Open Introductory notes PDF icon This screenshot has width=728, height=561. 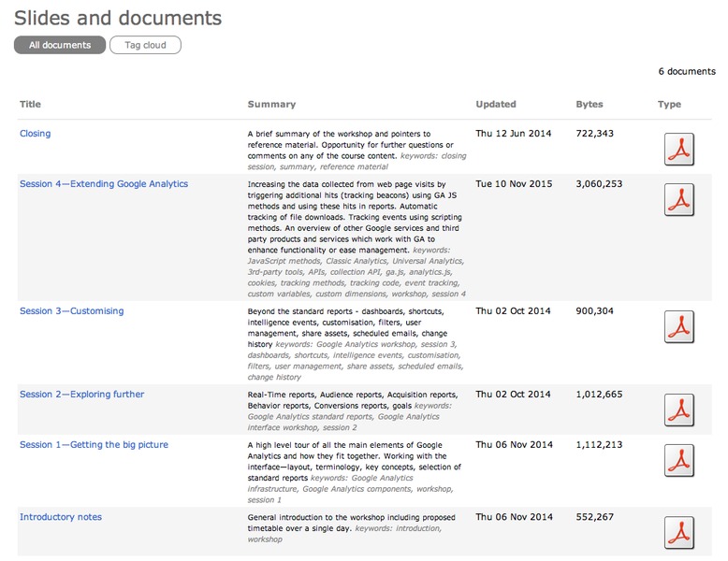678,532
